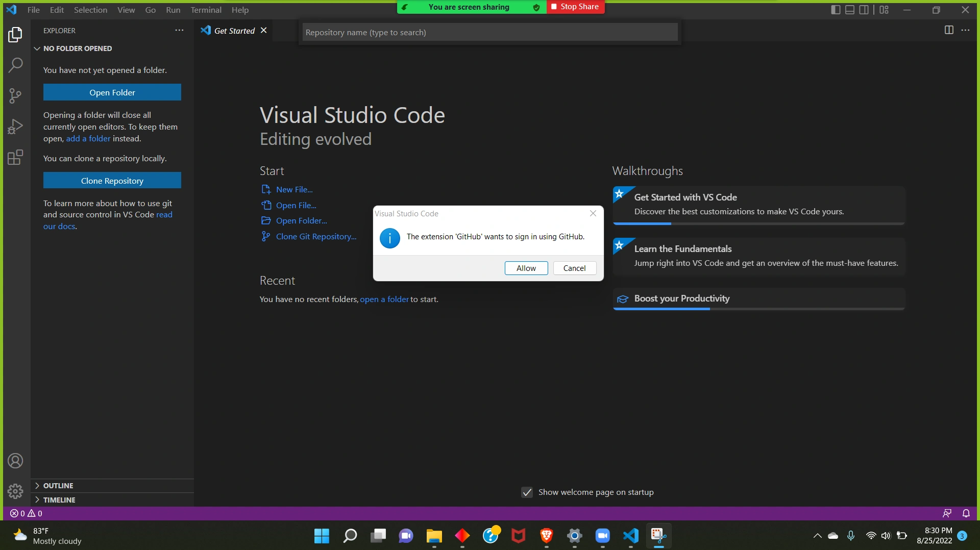Uncheck Show welcome page on startup

click(x=527, y=492)
